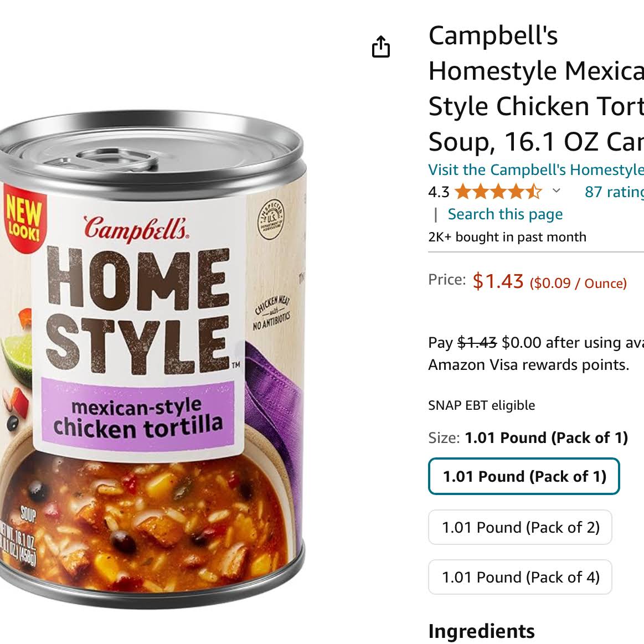Click the 2K+ bought in past month text
This screenshot has height=644, width=644.
tap(507, 237)
